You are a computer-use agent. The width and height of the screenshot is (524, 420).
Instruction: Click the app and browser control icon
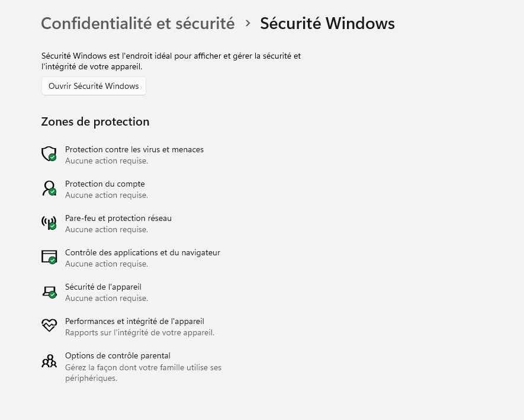49,257
